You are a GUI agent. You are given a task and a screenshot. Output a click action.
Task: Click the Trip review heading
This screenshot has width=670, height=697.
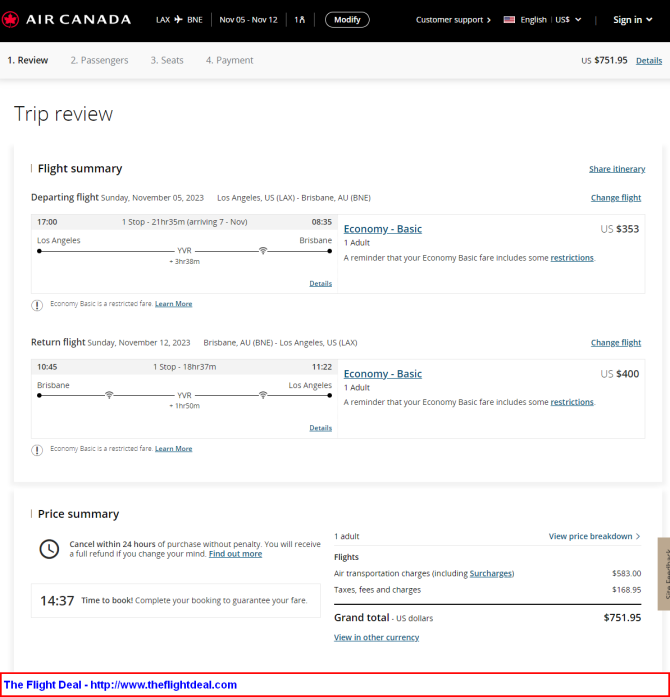[x=64, y=114]
